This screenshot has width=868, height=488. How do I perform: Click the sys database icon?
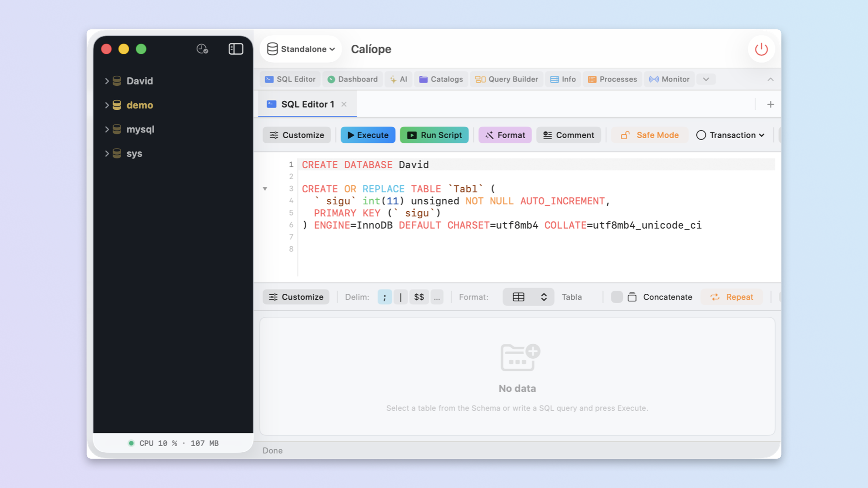point(117,153)
